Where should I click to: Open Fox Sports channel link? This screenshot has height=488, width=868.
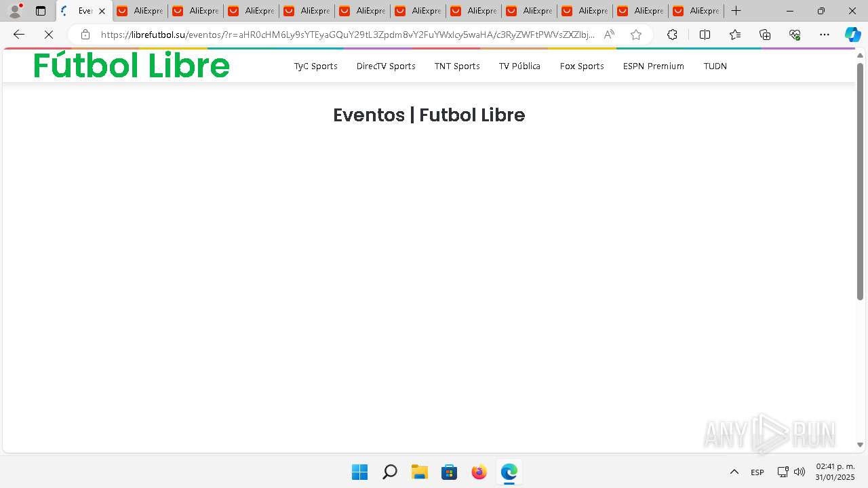click(x=582, y=66)
